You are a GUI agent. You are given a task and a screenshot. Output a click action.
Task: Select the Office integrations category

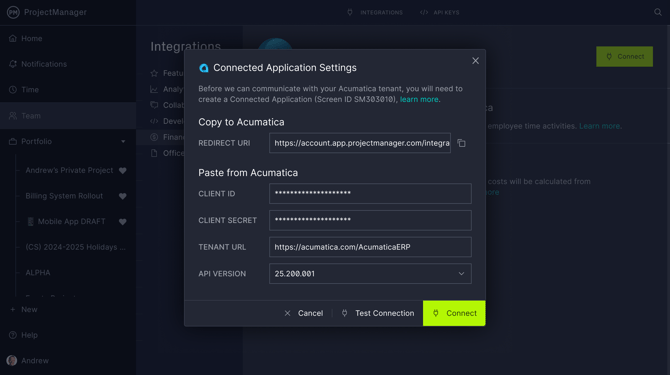coord(168,153)
